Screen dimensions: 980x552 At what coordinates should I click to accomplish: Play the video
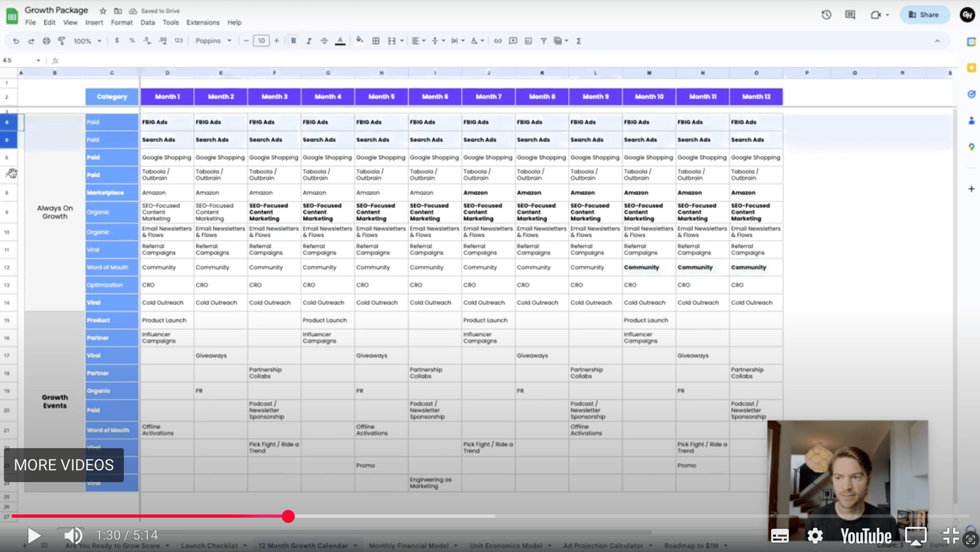click(x=34, y=535)
